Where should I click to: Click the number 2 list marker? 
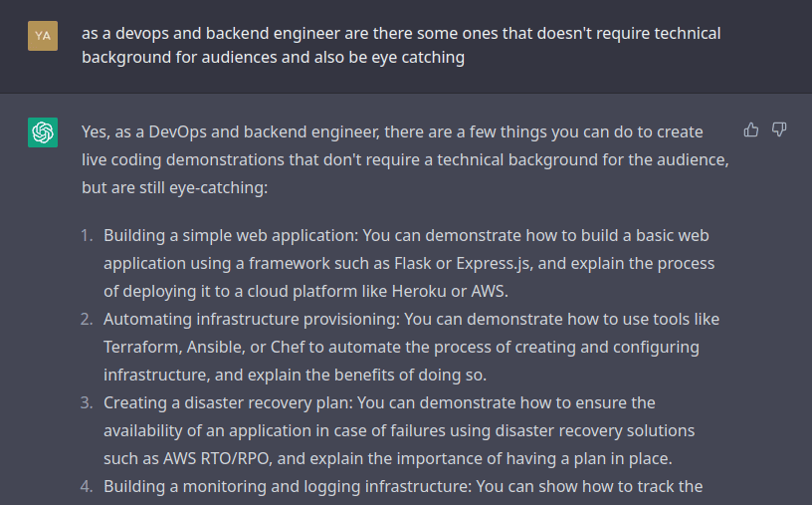87,319
